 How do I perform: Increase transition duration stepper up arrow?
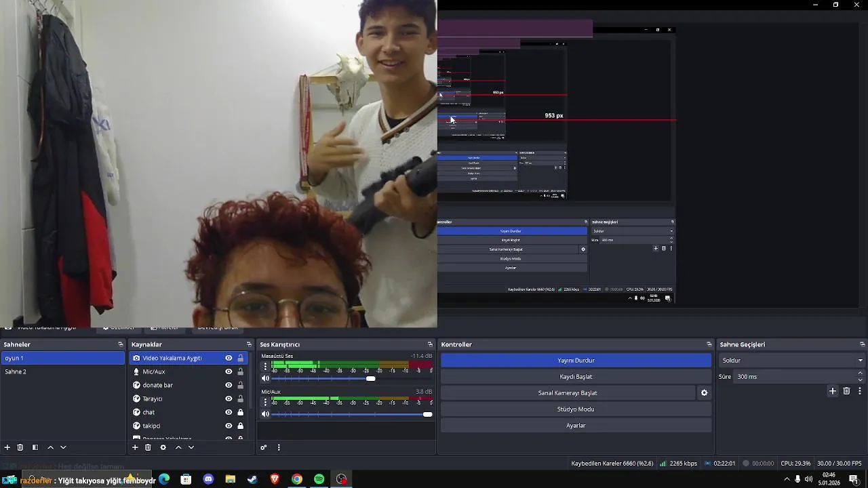(861, 373)
